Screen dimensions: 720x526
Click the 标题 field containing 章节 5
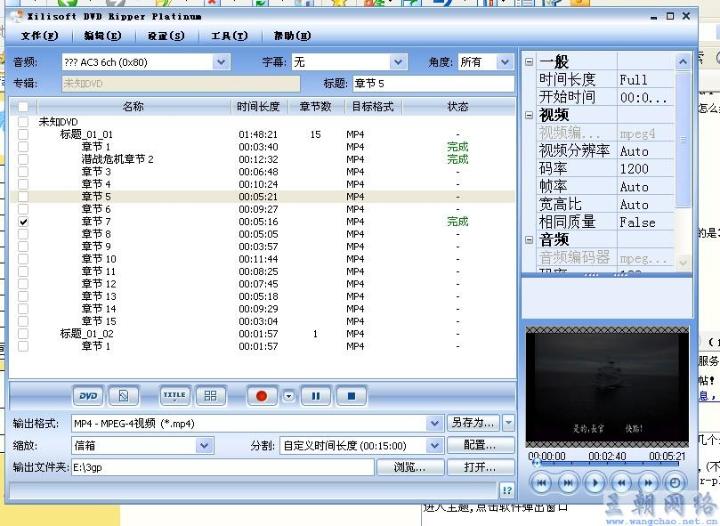pyautogui.click(x=433, y=84)
